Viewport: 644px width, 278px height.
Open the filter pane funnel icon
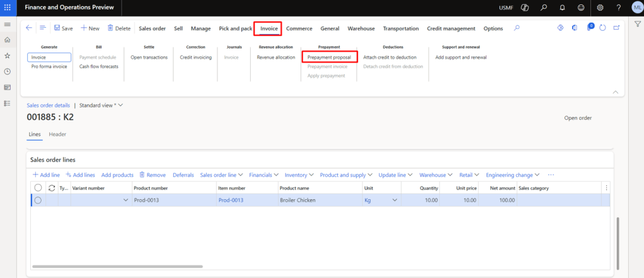638,24
